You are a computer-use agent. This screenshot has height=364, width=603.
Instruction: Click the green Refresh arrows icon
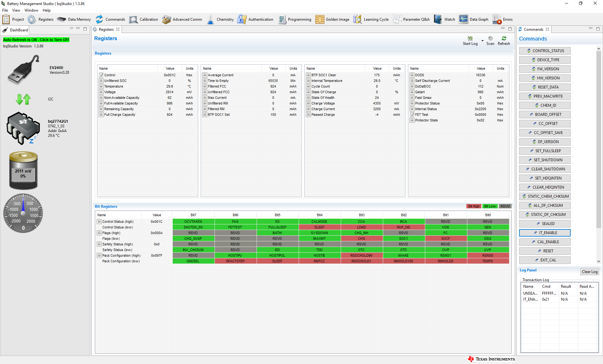pos(504,39)
